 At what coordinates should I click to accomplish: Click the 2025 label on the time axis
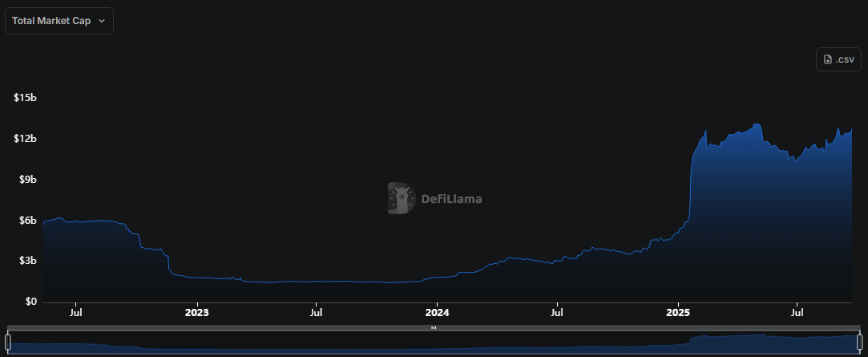point(678,312)
